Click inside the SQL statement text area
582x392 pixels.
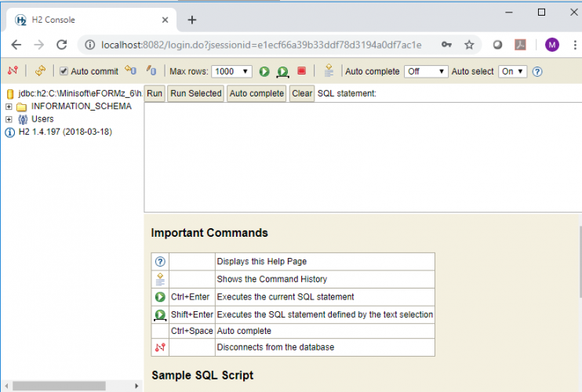point(361,157)
